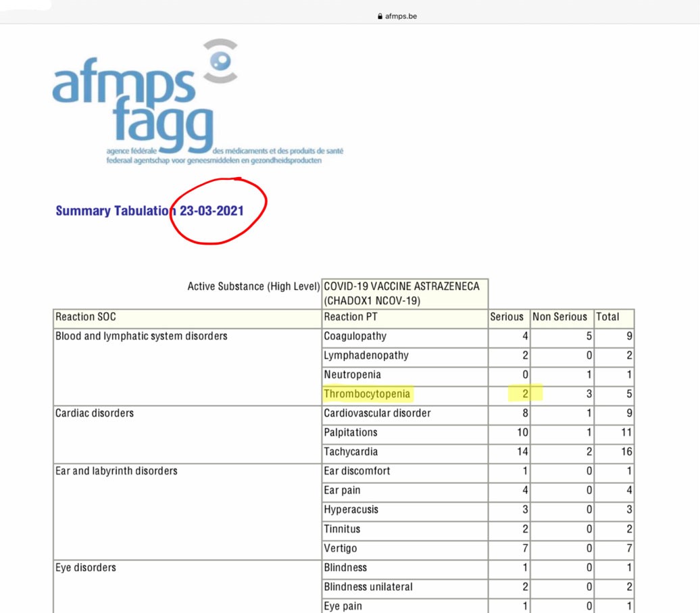
Task: Click the Serious column header
Action: [x=507, y=317]
